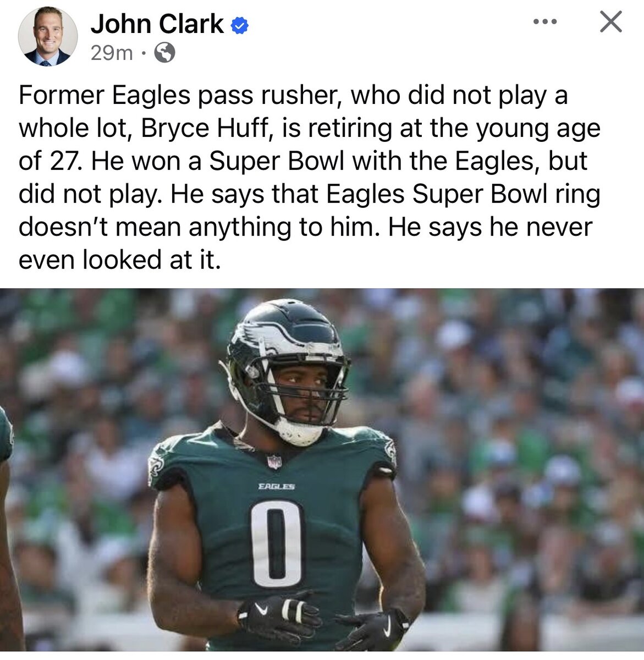The width and height of the screenshot is (644, 660).
Task: Close the post with the X icon
Action: [610, 22]
